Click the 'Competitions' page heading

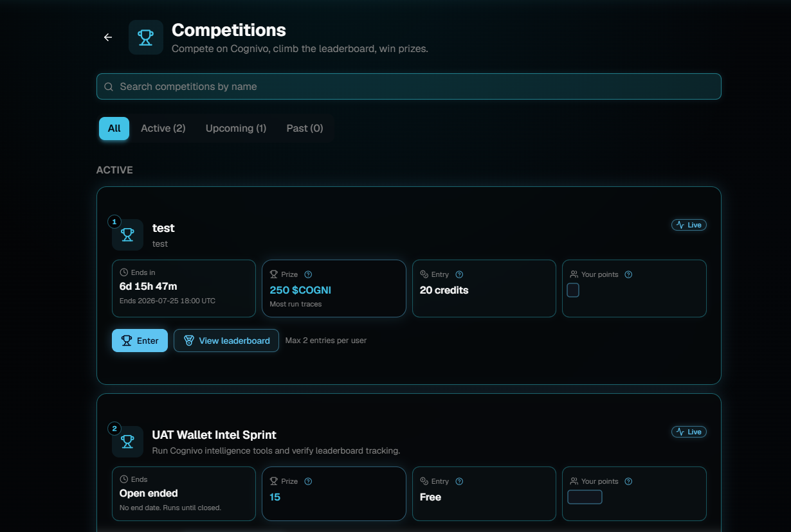229,30
